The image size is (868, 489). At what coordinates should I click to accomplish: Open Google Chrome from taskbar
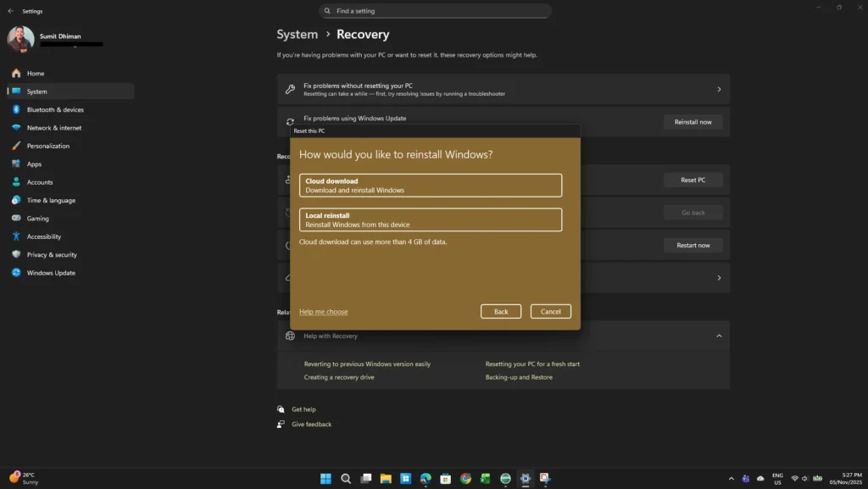tap(465, 479)
